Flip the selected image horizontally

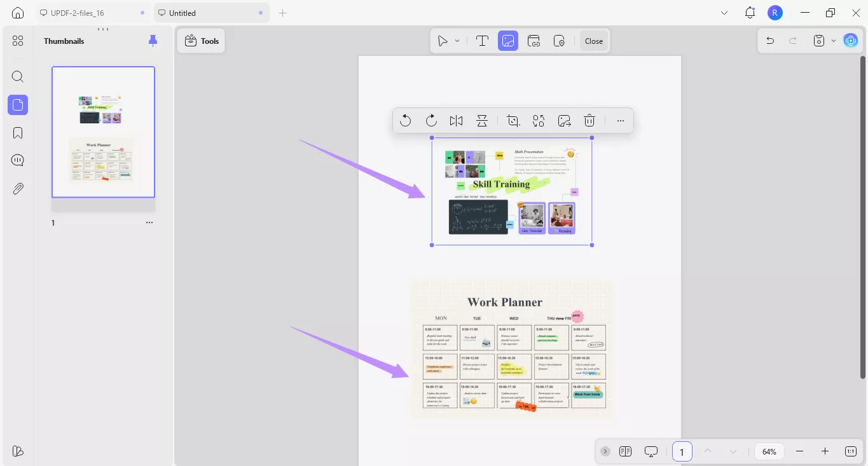pyautogui.click(x=456, y=121)
